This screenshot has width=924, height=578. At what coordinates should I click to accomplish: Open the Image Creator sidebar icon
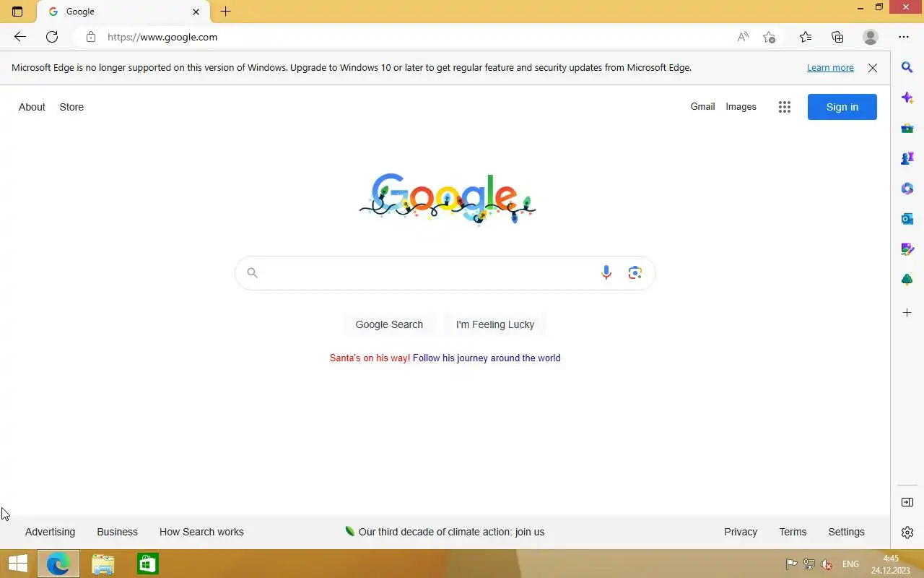click(907, 249)
